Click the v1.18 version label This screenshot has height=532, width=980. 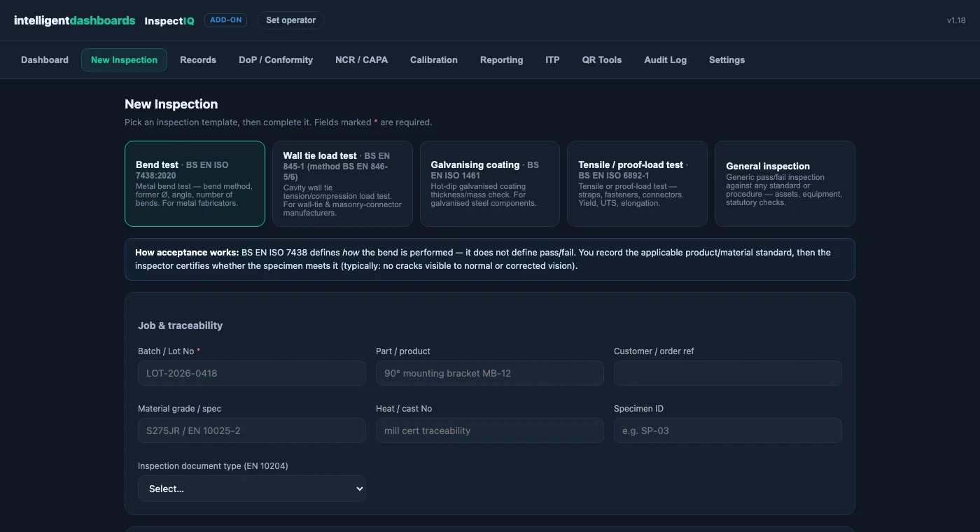point(956,20)
